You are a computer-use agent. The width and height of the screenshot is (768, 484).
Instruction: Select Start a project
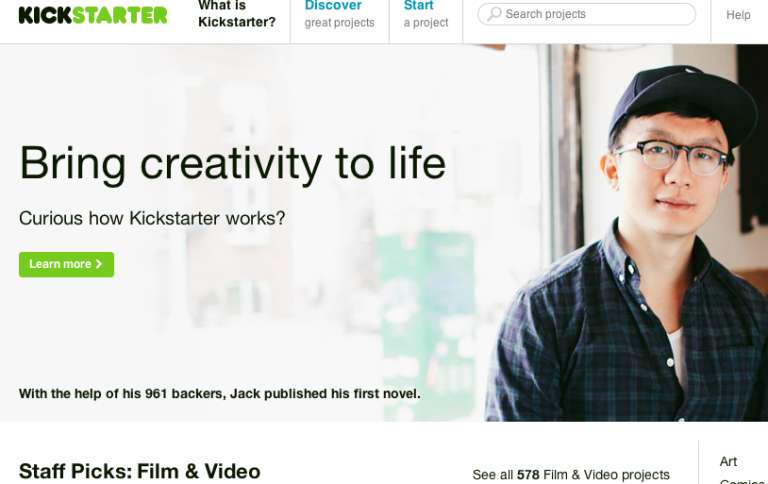pyautogui.click(x=426, y=14)
